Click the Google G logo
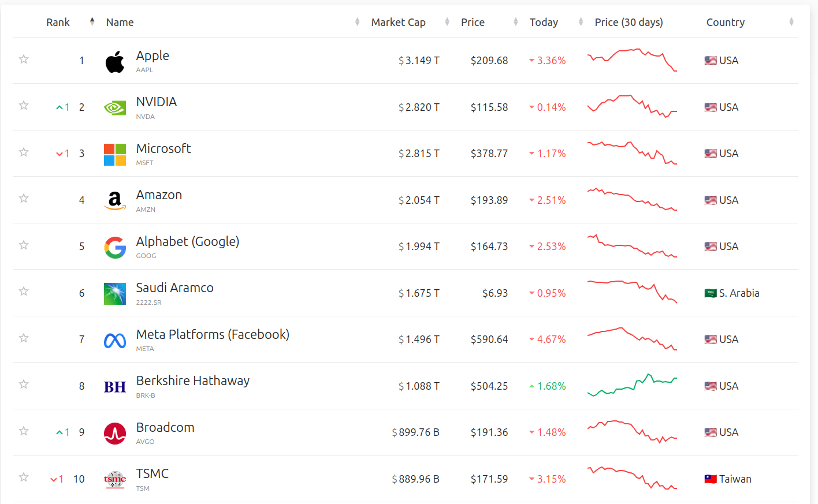The image size is (818, 504). [x=114, y=247]
